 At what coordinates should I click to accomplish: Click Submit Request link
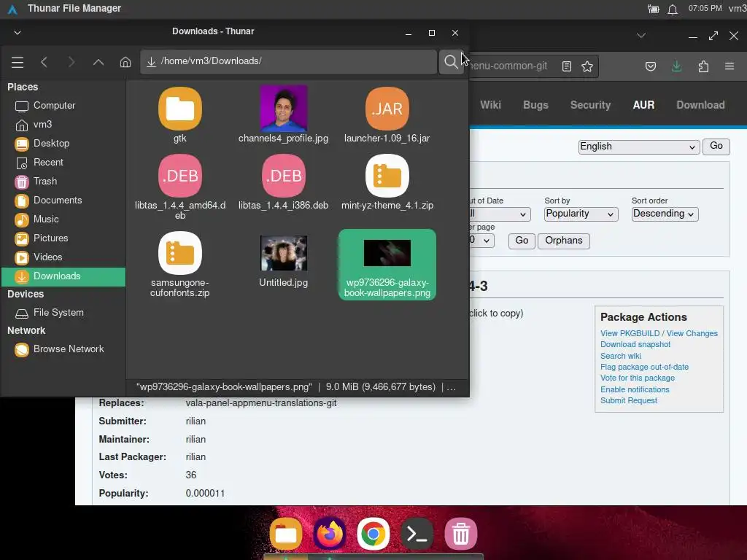click(628, 400)
